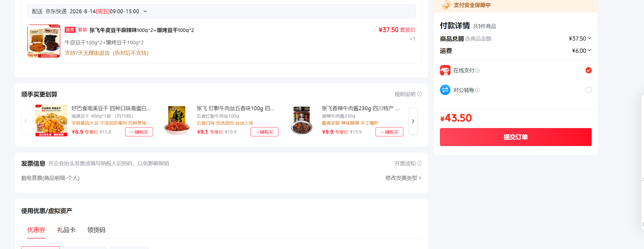Click the red JD online payment logo
644x249 pixels.
(445, 70)
